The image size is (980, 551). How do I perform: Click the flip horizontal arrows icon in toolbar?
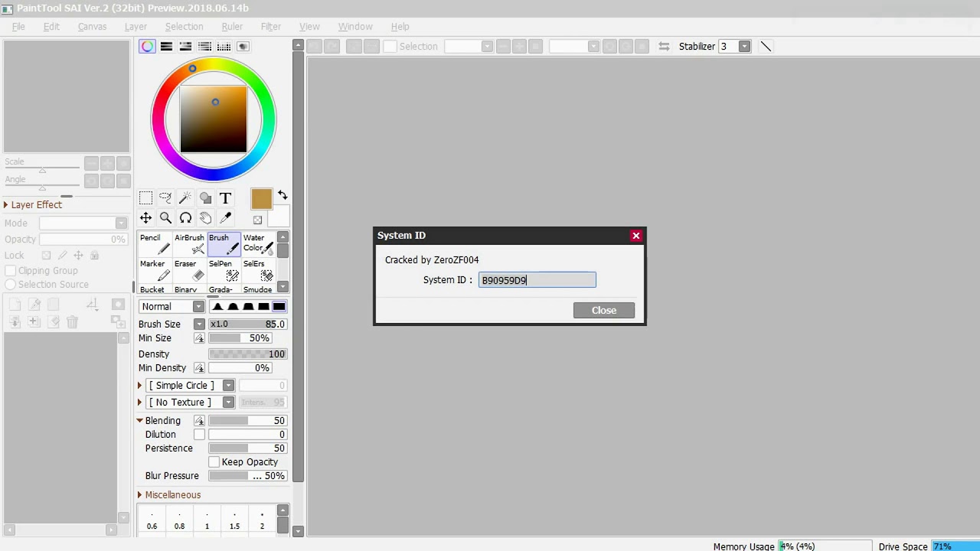664,47
